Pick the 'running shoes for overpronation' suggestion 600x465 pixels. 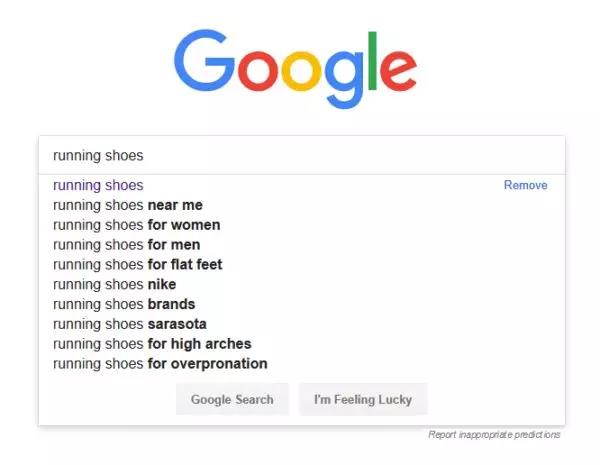pyautogui.click(x=160, y=364)
